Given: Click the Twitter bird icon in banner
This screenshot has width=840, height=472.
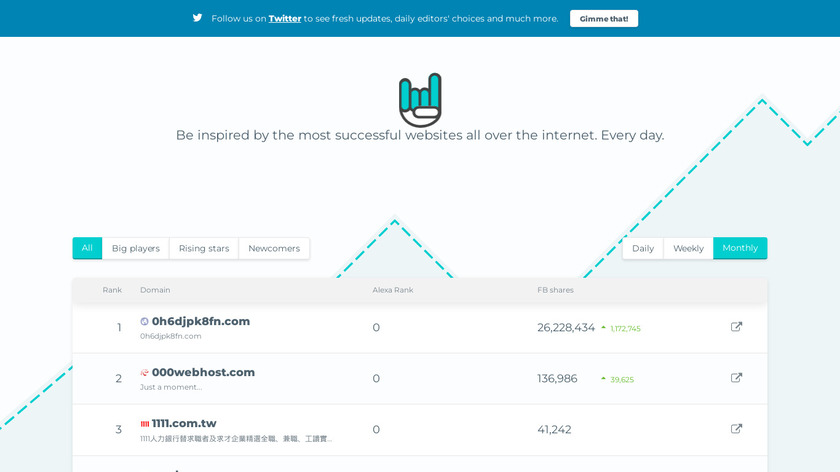Looking at the screenshot, I should tap(197, 18).
